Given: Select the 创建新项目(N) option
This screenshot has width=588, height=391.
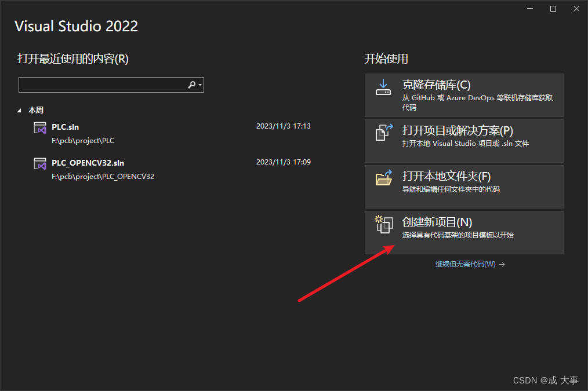Looking at the screenshot, I should point(464,232).
